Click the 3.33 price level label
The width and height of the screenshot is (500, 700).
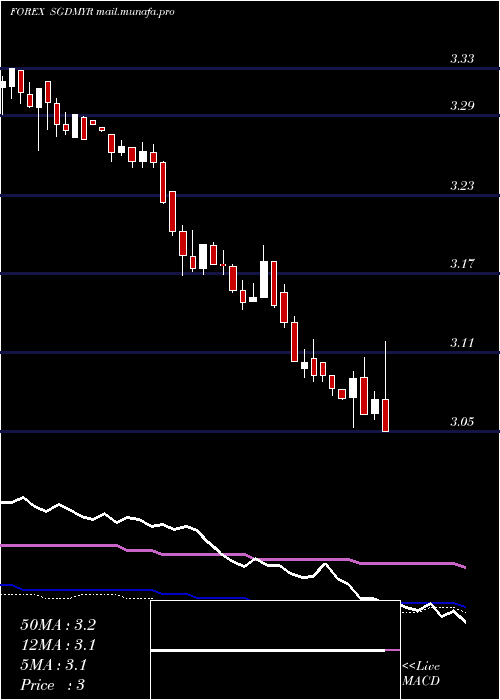point(462,58)
